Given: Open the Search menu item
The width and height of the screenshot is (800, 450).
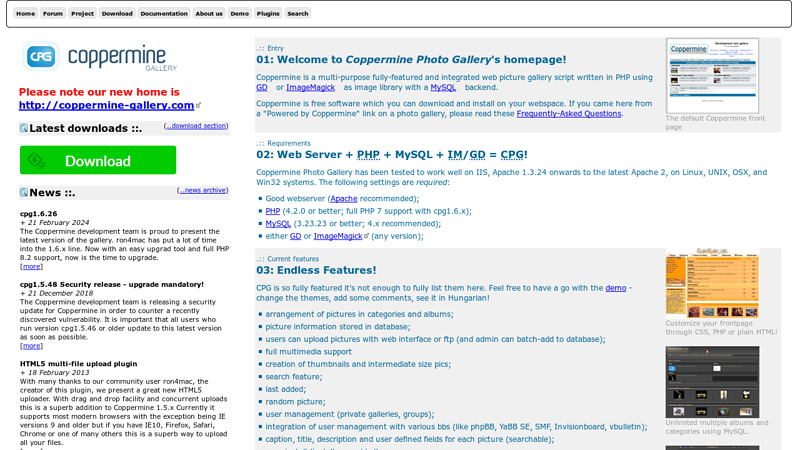Looking at the screenshot, I should pyautogui.click(x=297, y=13).
